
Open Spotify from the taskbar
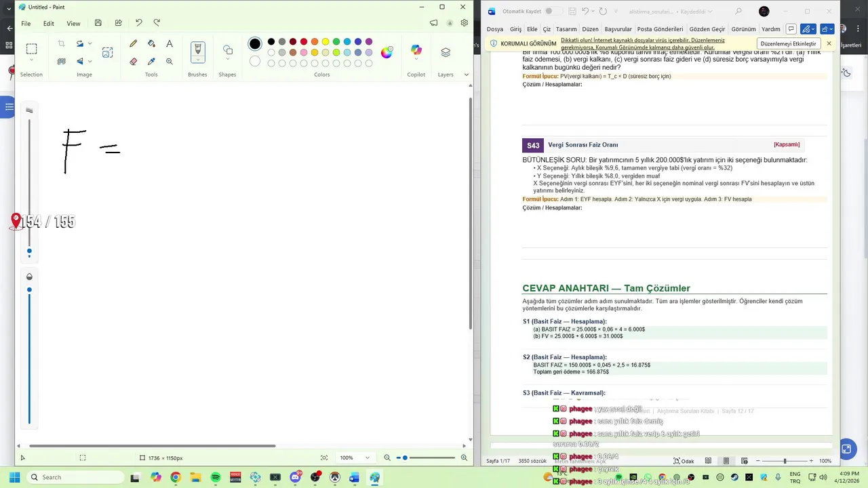point(216,477)
